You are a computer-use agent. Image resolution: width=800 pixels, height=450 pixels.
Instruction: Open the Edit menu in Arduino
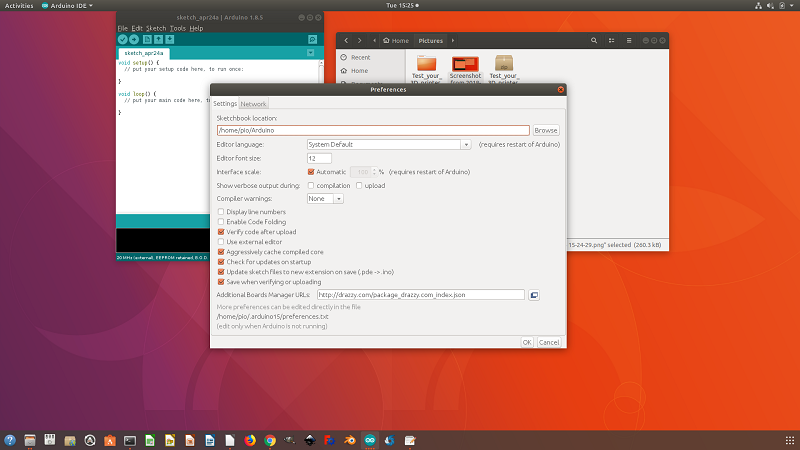(x=137, y=29)
